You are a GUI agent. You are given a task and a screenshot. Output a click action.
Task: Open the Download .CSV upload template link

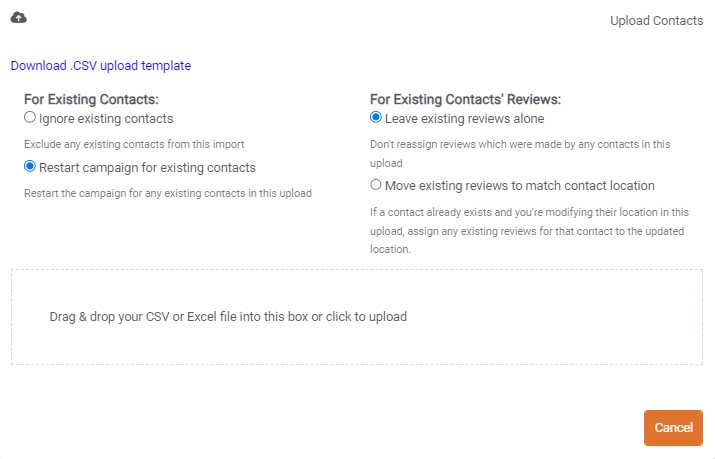pos(100,66)
